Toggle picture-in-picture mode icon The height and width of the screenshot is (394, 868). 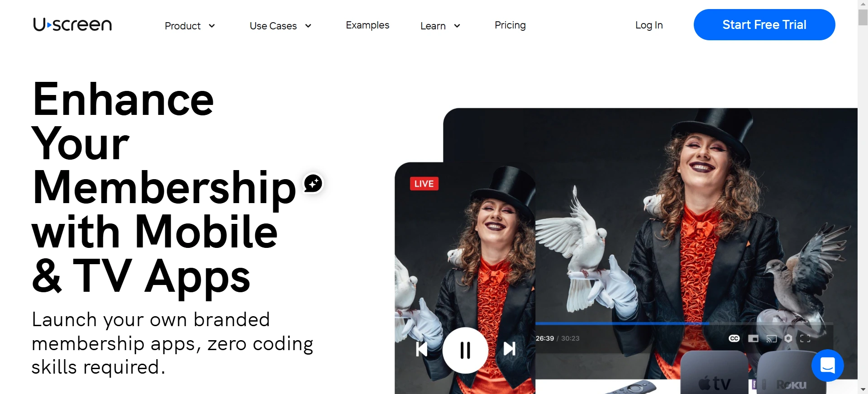click(753, 338)
